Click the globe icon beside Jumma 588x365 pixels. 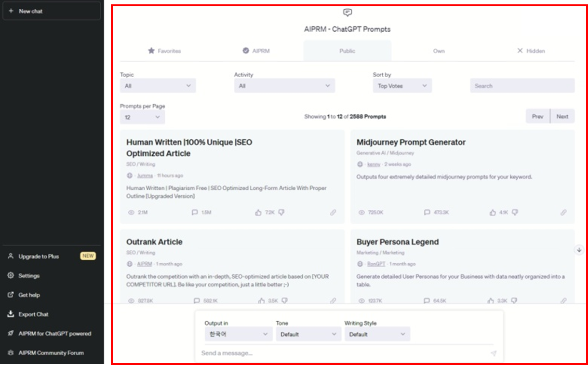[130, 176]
